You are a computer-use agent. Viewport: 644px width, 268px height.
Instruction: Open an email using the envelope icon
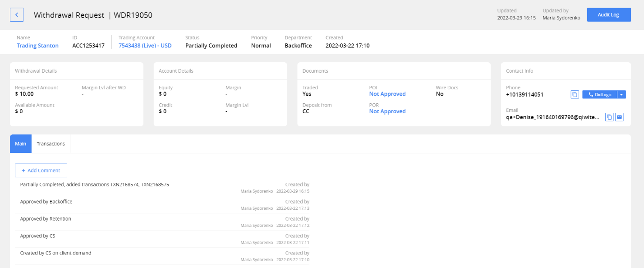619,117
